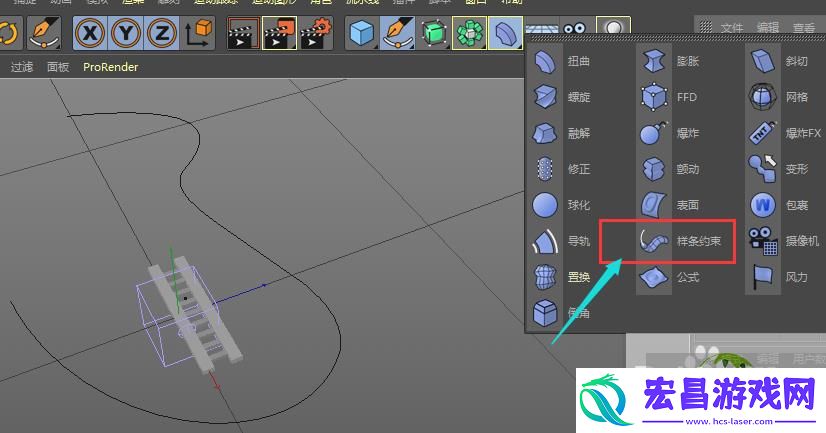Click the highlighted deformer toolbar button

click(505, 33)
